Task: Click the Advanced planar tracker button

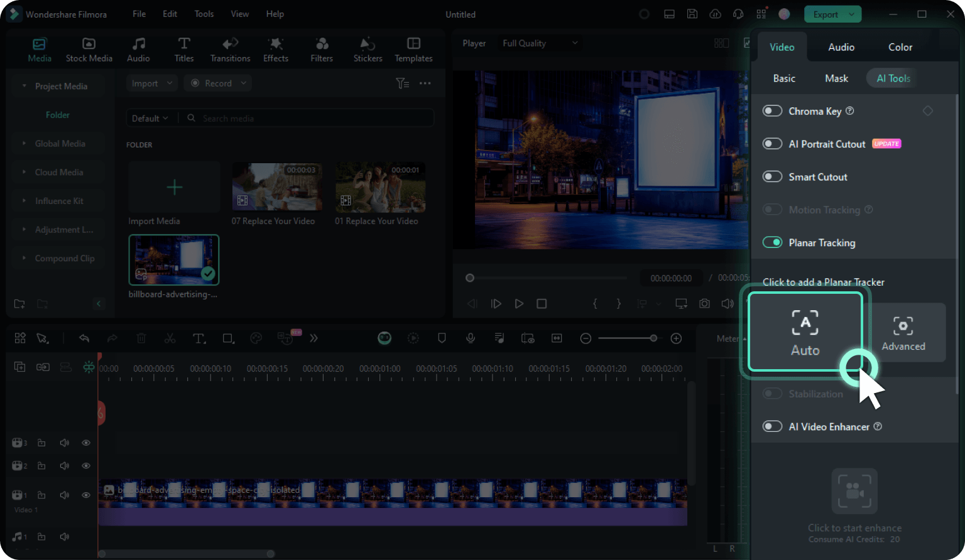Action: point(903,333)
